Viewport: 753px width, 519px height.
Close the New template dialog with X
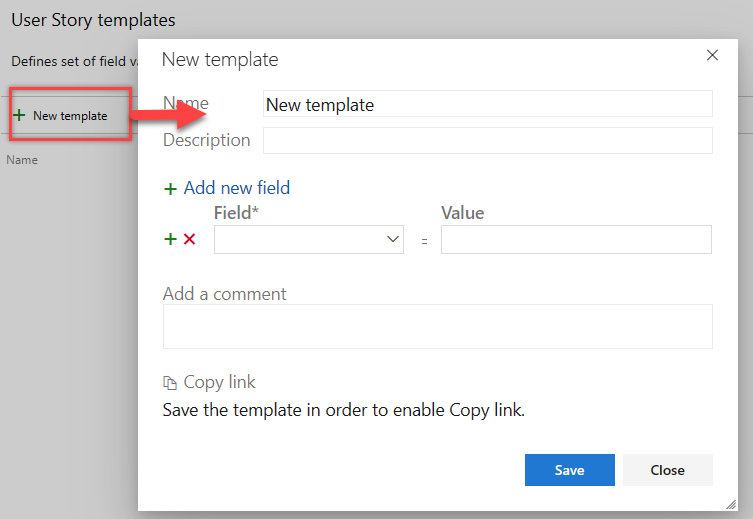[712, 55]
